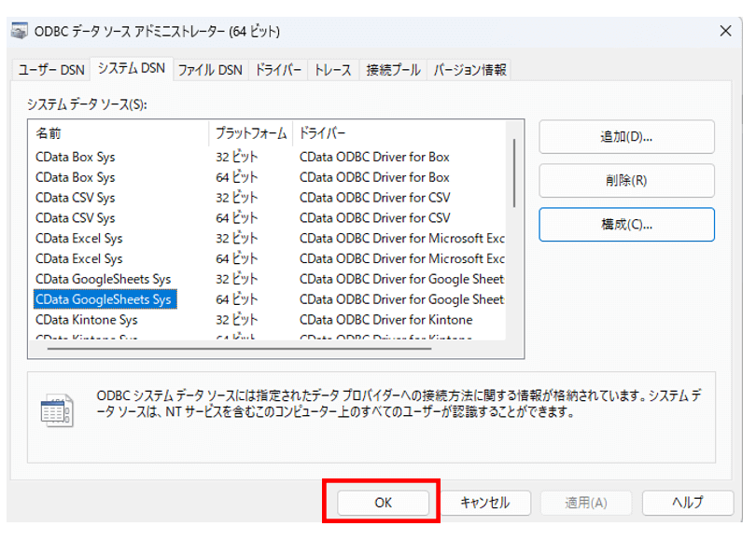Open 構成(C)... for the selected source
Viewport: 756px width, 540px height.
[626, 225]
